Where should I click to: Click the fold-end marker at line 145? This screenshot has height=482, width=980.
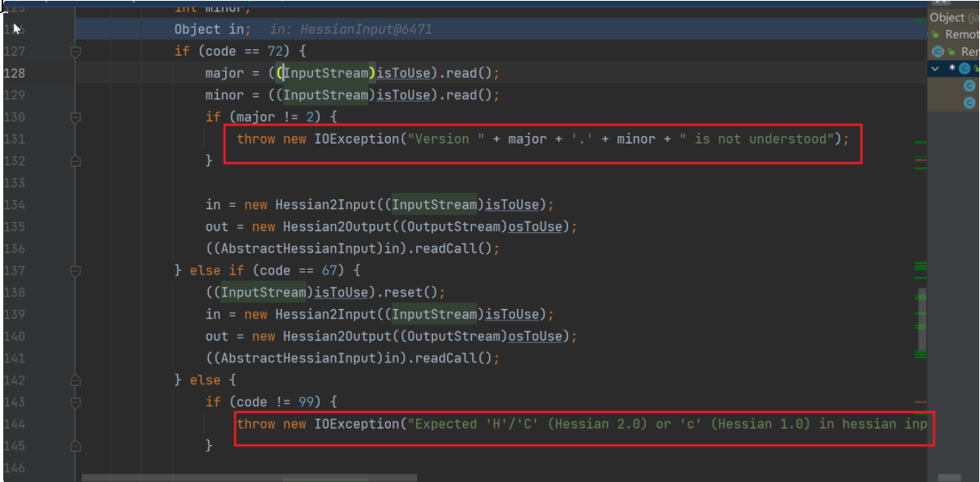click(x=75, y=446)
